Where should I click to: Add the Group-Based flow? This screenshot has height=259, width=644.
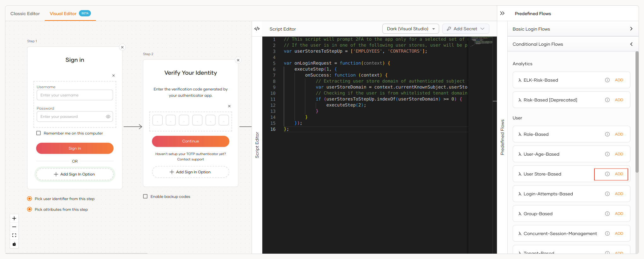[619, 214]
